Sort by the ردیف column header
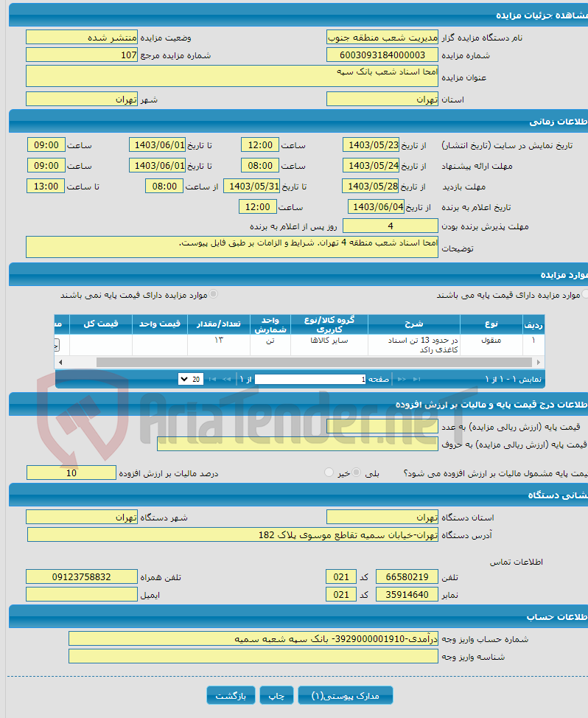The image size is (588, 718). coord(533,324)
